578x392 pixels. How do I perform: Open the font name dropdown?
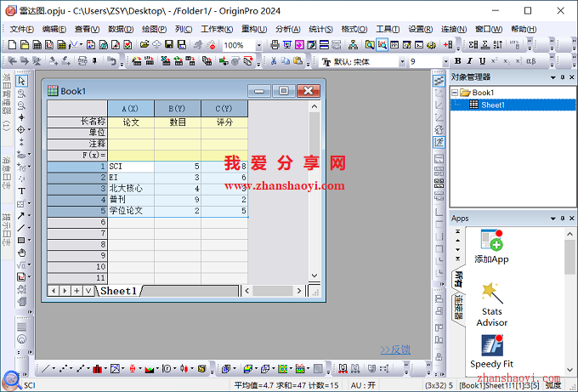click(x=402, y=61)
